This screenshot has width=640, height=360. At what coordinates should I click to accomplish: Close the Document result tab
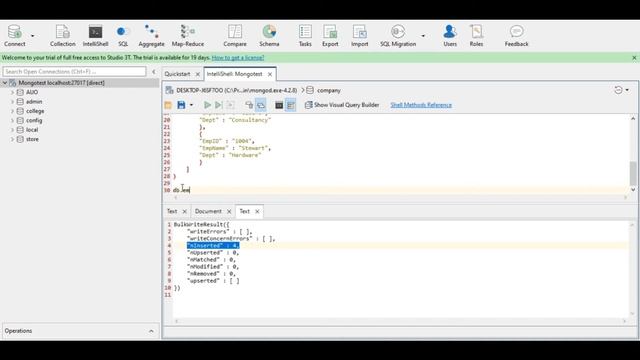point(229,211)
